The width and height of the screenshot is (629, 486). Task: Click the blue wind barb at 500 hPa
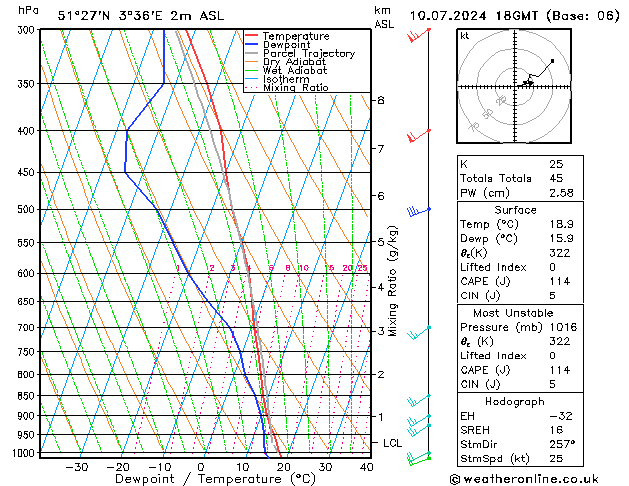tap(419, 211)
